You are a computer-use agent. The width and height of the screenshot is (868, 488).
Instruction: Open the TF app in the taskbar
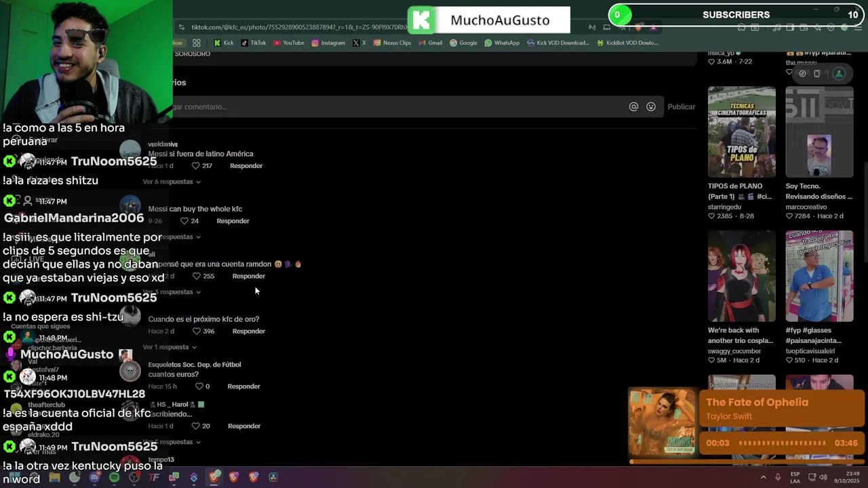click(x=154, y=477)
